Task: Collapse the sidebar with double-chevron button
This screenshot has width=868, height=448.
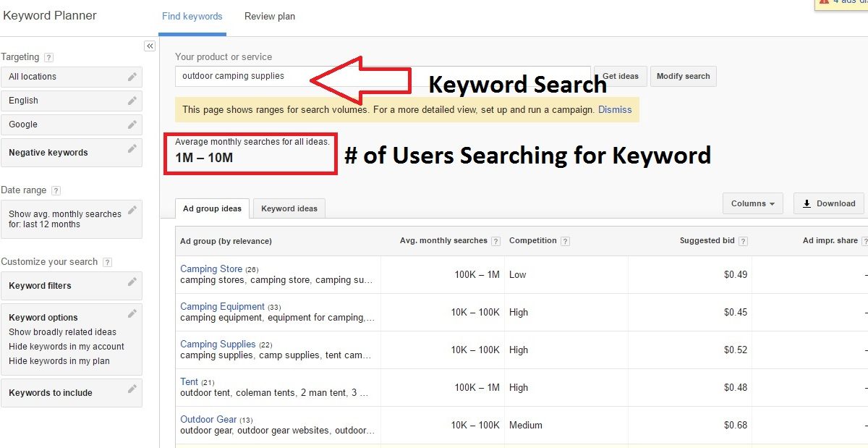Action: pos(150,46)
